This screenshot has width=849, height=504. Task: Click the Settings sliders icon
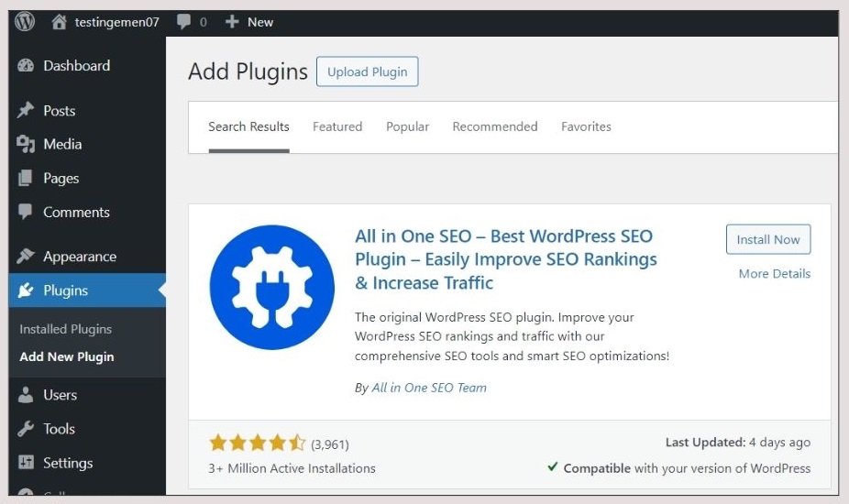tap(26, 463)
